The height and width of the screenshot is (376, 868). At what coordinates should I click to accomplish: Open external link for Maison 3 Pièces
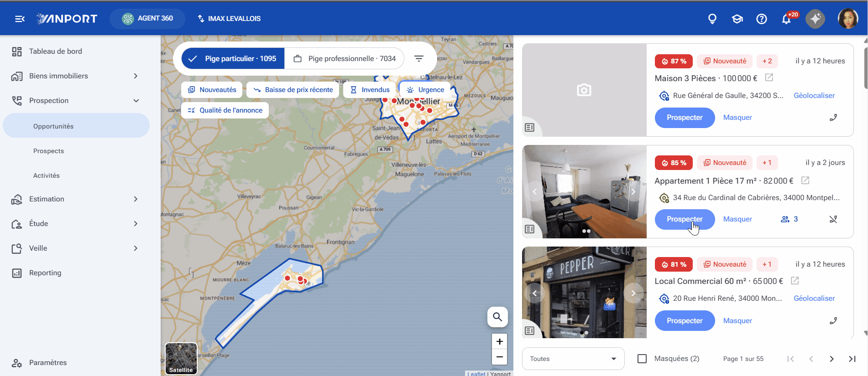tap(769, 77)
